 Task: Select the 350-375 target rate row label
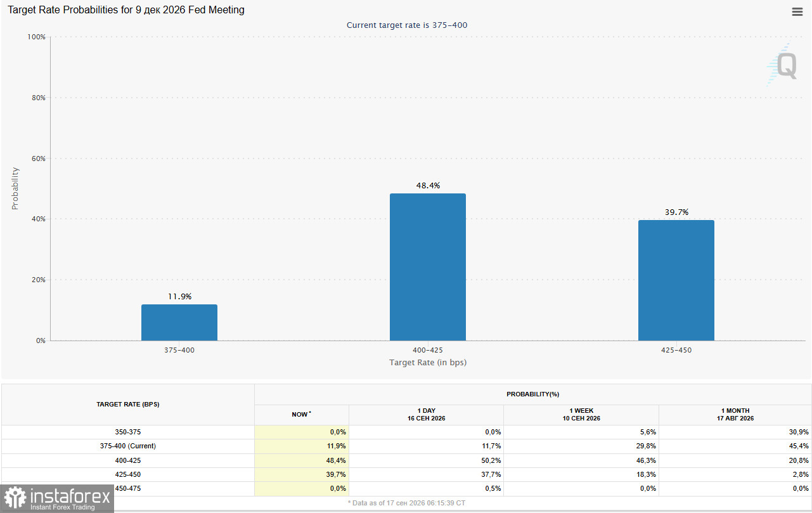pos(128,432)
